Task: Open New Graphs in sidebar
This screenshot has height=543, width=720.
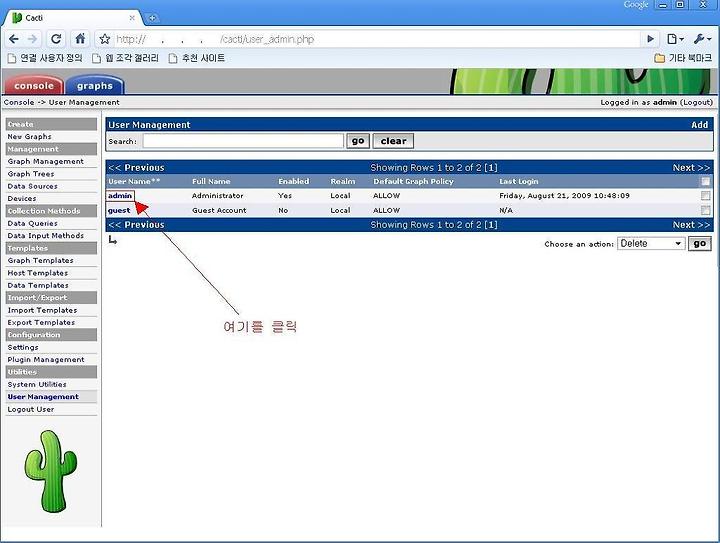Action: (x=29, y=137)
